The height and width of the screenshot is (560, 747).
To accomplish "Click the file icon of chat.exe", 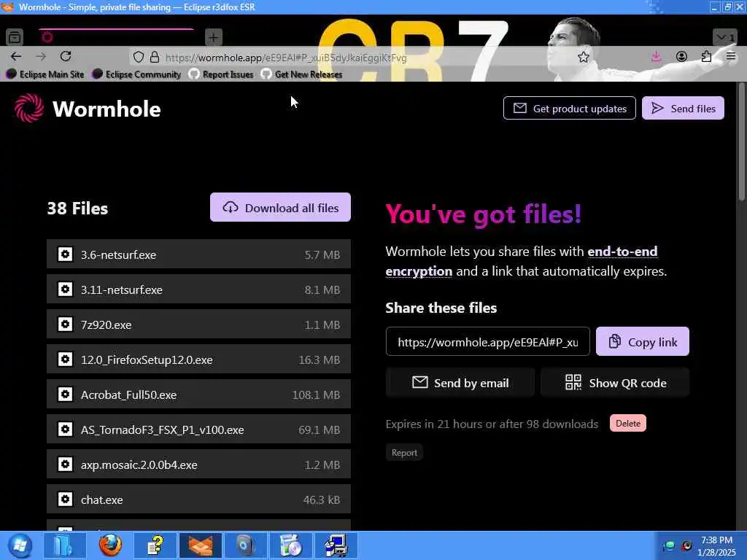I will 65,499.
